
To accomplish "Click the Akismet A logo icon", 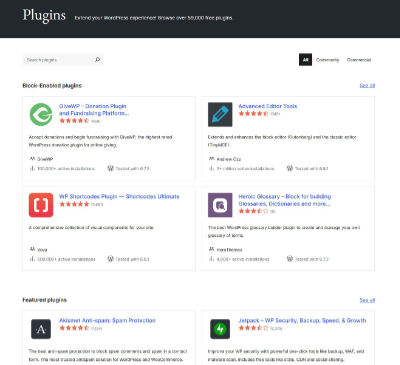I will tap(41, 329).
